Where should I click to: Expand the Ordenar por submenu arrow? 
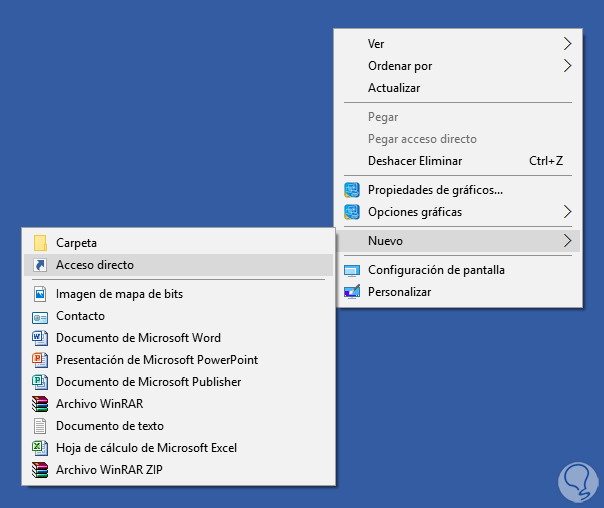567,66
